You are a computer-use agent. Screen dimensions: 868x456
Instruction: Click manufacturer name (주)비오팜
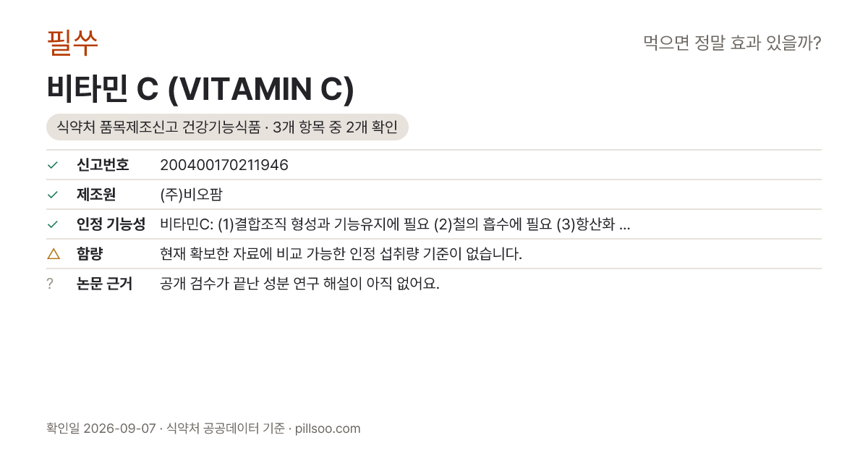(x=191, y=195)
